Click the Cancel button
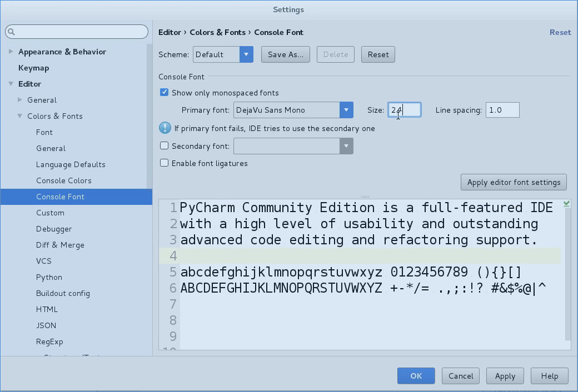 click(461, 376)
